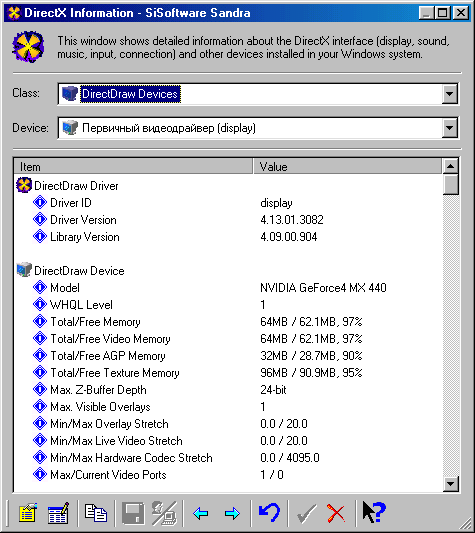This screenshot has width=475, height=533.
Task: Minimize the DirectX Information window
Action: [x=426, y=13]
